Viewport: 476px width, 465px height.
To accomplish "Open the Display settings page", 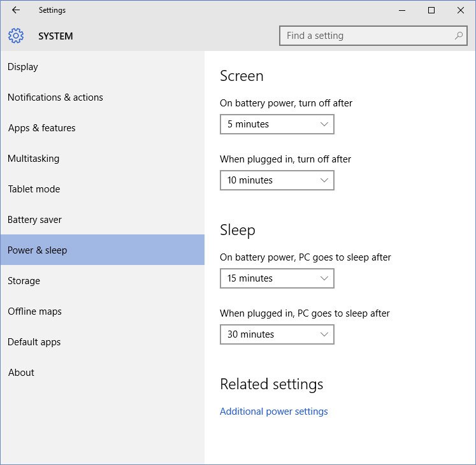I will [x=23, y=67].
